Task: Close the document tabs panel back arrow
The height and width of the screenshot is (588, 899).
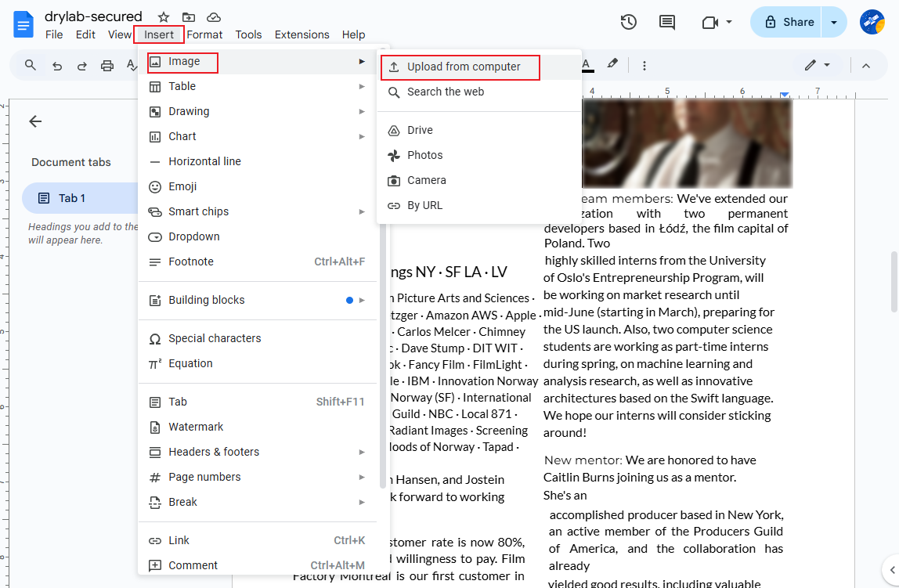Action: coord(35,121)
